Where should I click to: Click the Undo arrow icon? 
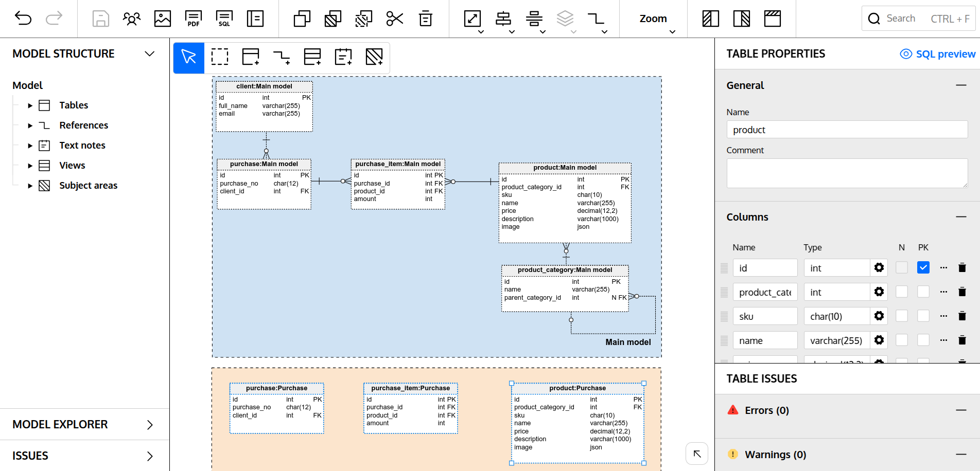(23, 19)
